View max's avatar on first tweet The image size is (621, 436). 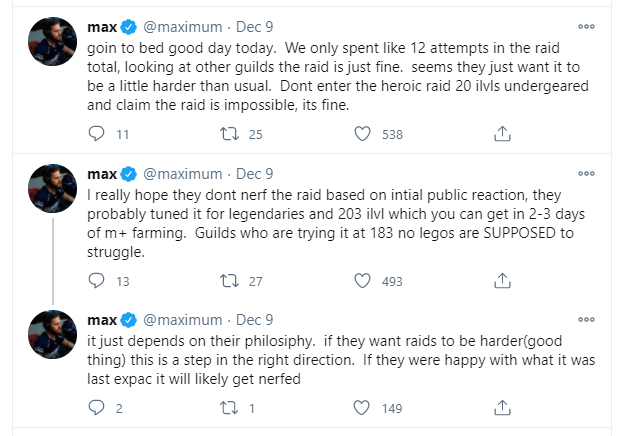(x=52, y=41)
